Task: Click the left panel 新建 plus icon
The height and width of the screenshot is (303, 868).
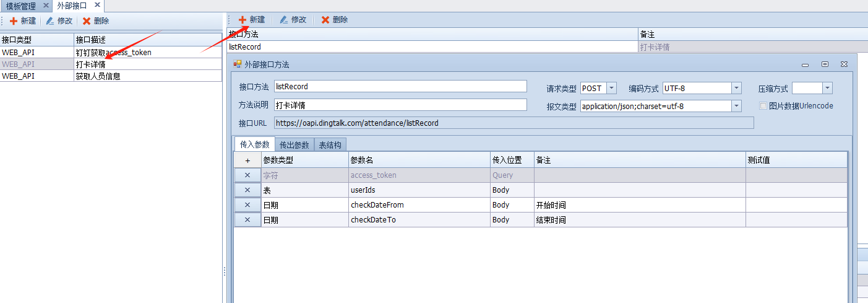Action: (14, 21)
